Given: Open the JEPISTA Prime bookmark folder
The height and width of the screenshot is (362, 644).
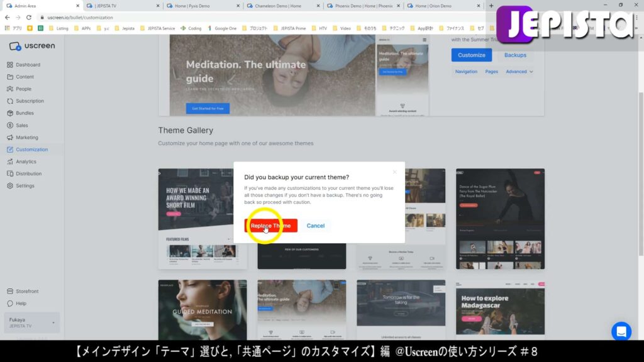Looking at the screenshot, I should click(x=289, y=28).
